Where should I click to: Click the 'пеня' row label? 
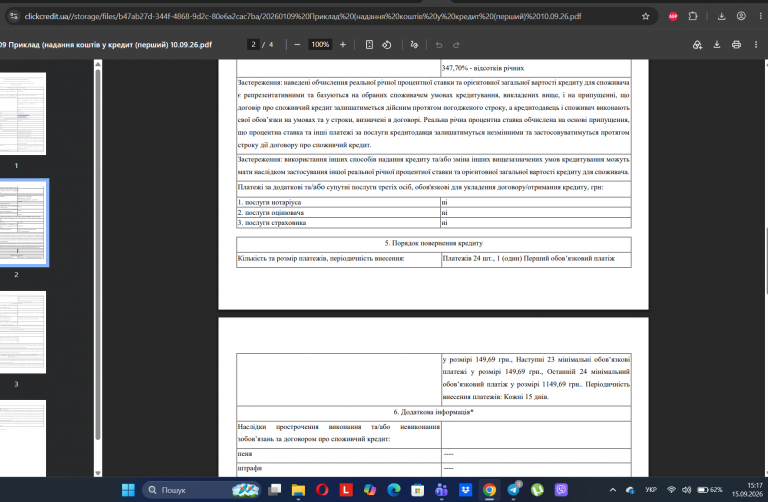(x=245, y=454)
